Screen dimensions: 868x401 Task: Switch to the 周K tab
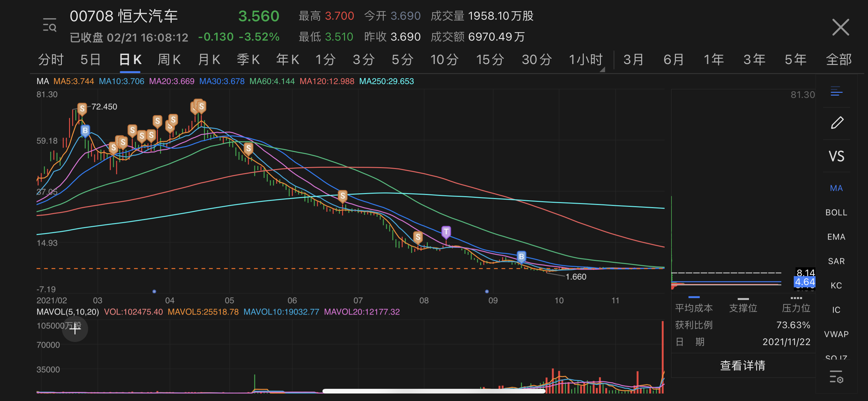[169, 60]
